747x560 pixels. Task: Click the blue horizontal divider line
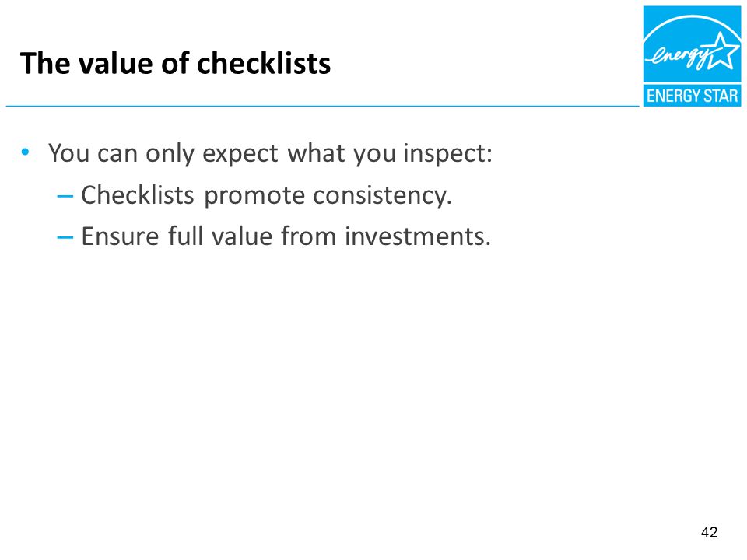coord(322,106)
